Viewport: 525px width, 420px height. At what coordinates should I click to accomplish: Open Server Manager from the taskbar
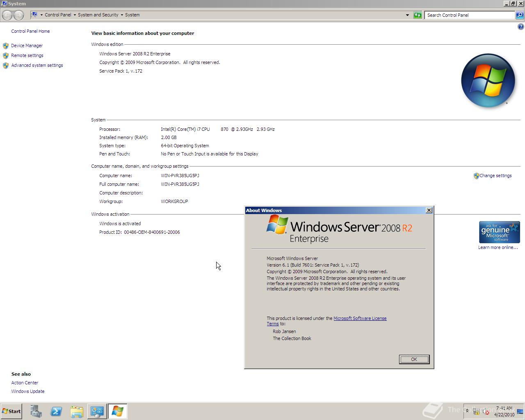click(36, 411)
